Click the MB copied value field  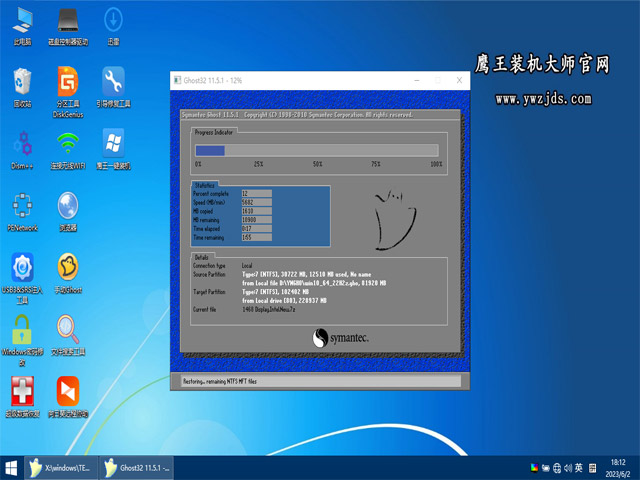257,211
